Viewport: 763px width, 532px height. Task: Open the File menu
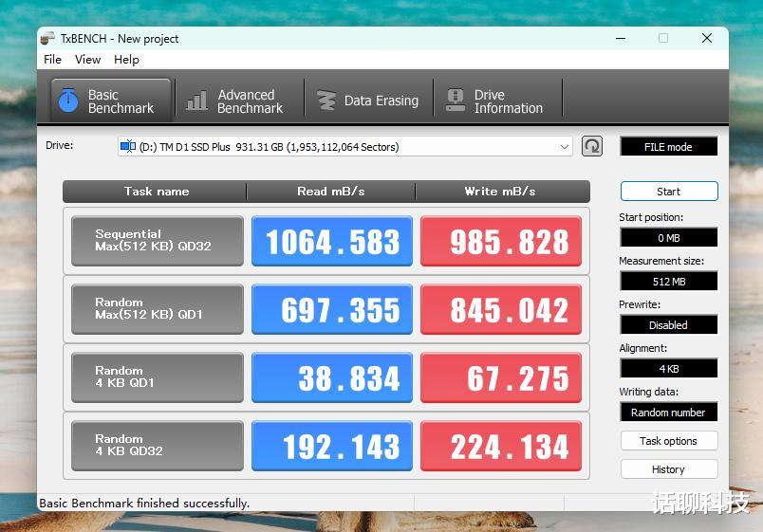click(x=52, y=60)
